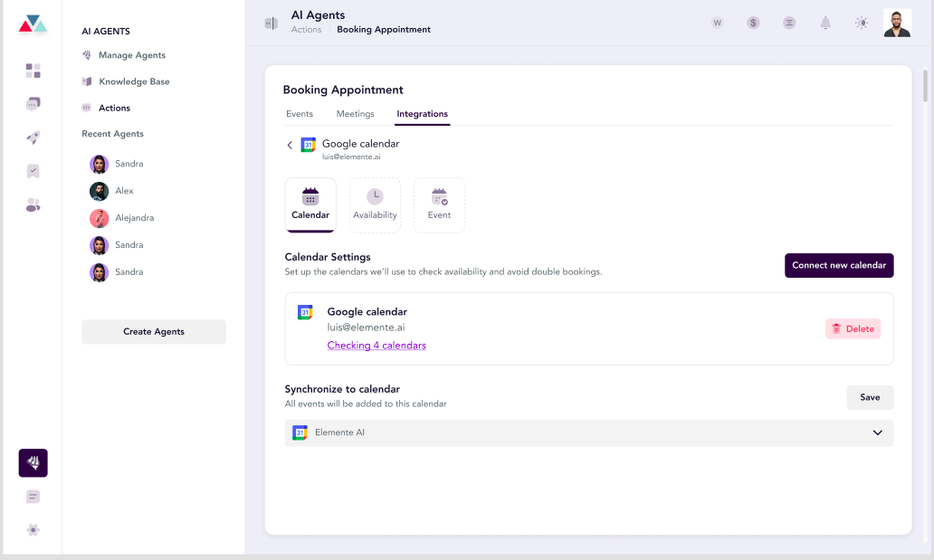The image size is (934, 560).
Task: Click Actions breadcrumb in header
Action: [x=306, y=30]
